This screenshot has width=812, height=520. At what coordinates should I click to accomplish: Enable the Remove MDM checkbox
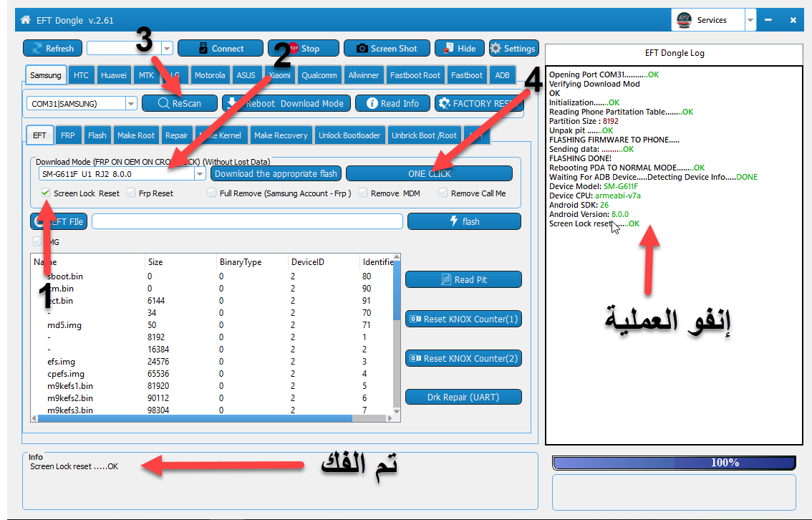[363, 193]
